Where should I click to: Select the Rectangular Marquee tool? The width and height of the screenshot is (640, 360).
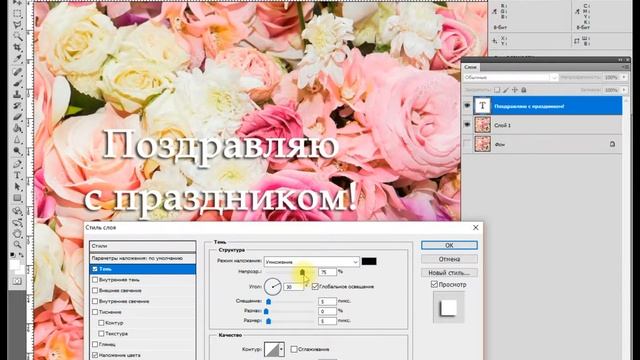[17, 13]
